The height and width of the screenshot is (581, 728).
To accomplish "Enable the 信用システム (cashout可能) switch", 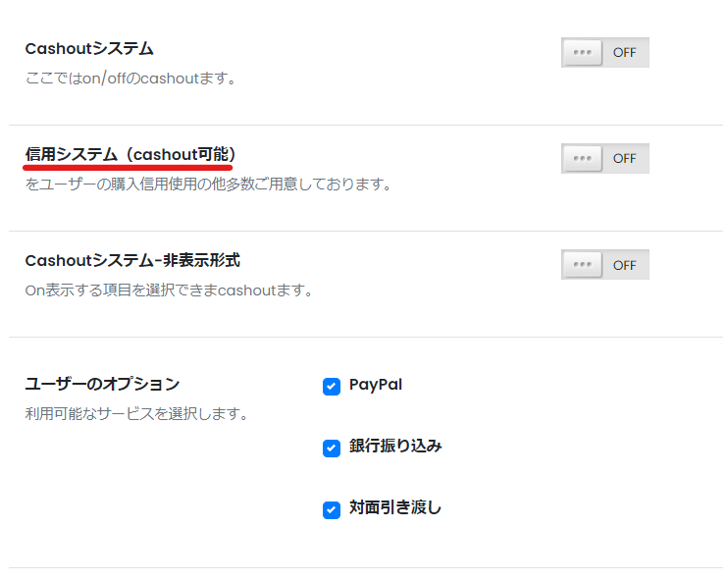I will (x=605, y=158).
